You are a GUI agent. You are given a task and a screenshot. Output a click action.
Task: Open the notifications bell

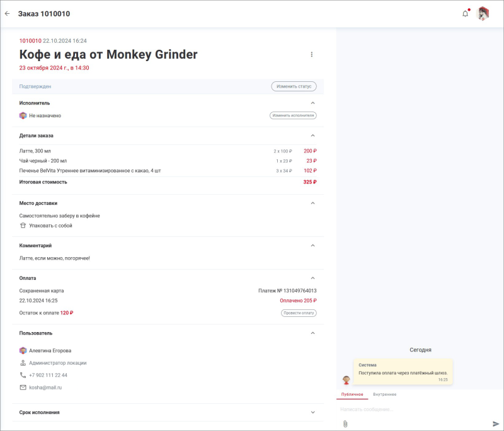click(x=466, y=14)
